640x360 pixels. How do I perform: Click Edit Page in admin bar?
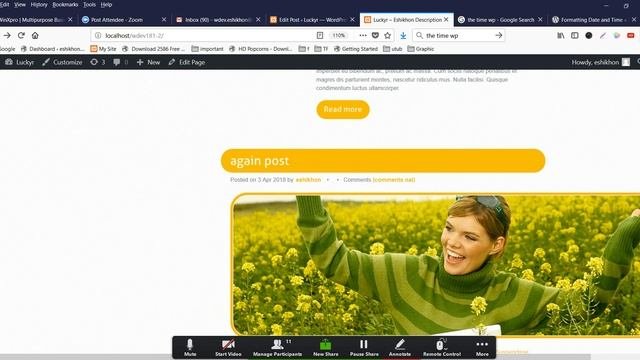coord(187,62)
